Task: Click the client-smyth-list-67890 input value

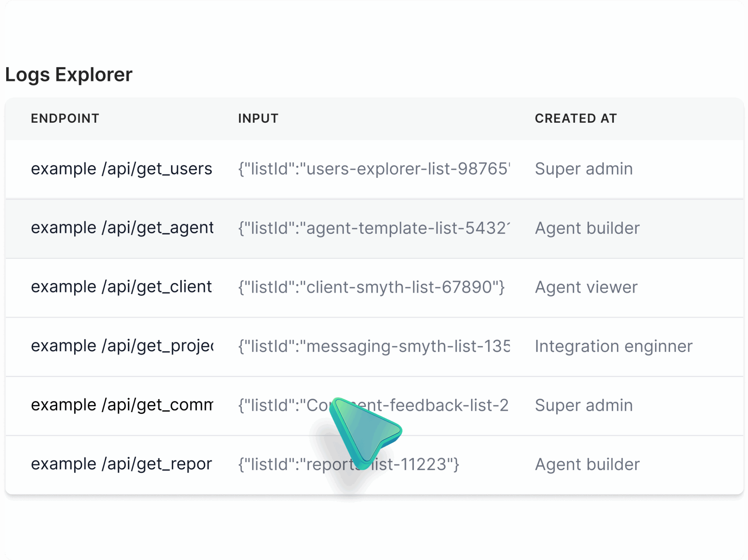Action: (x=371, y=288)
